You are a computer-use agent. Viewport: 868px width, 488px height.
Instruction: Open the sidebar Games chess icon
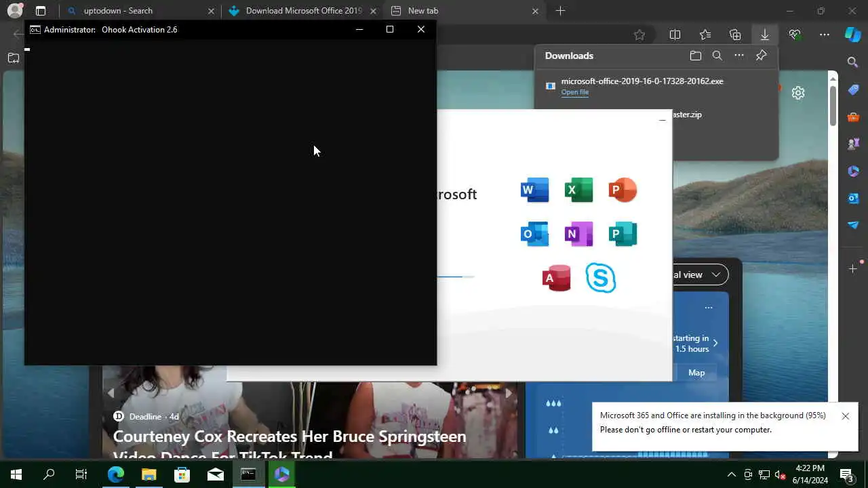(853, 144)
